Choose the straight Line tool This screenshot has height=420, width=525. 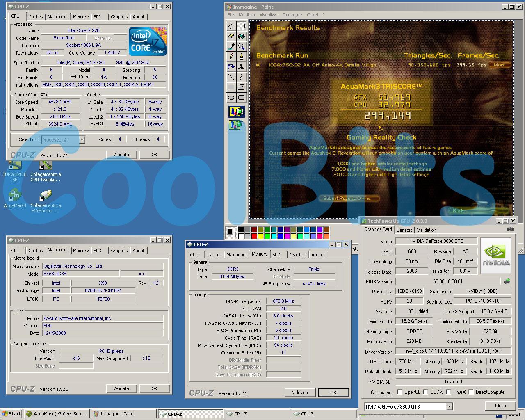(x=231, y=77)
